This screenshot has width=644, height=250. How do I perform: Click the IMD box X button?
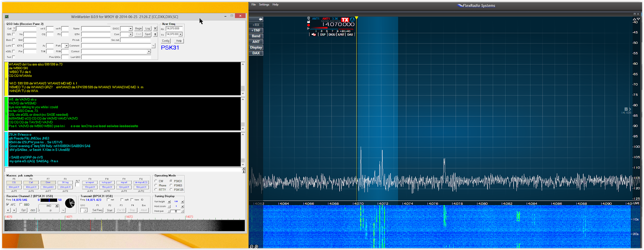coord(57,206)
